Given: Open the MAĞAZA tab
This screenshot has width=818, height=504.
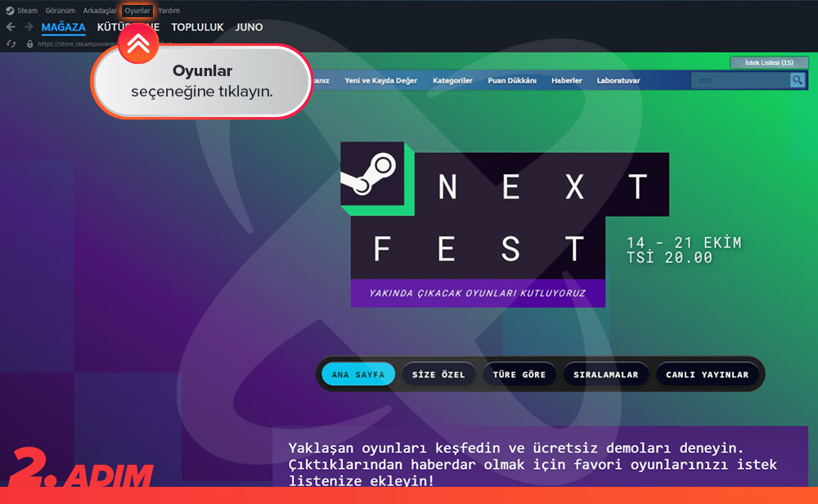Looking at the screenshot, I should coord(64,27).
